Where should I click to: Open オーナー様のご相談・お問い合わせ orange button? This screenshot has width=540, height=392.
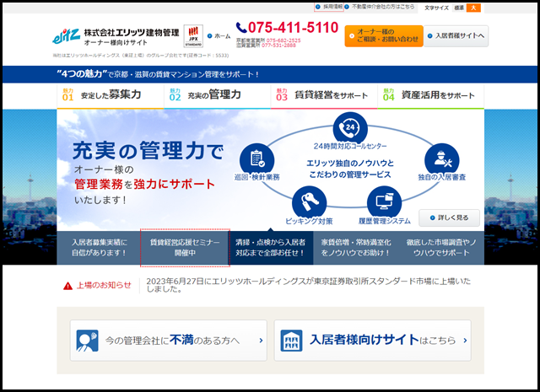coord(384,35)
